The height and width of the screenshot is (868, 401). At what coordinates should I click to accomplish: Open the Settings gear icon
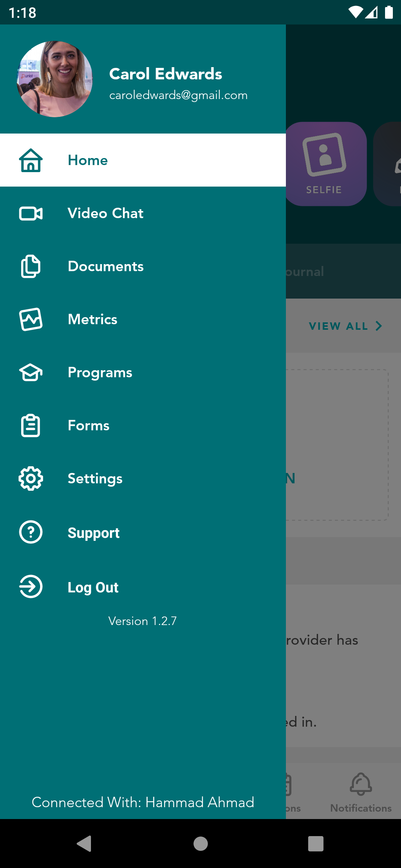pyautogui.click(x=31, y=479)
